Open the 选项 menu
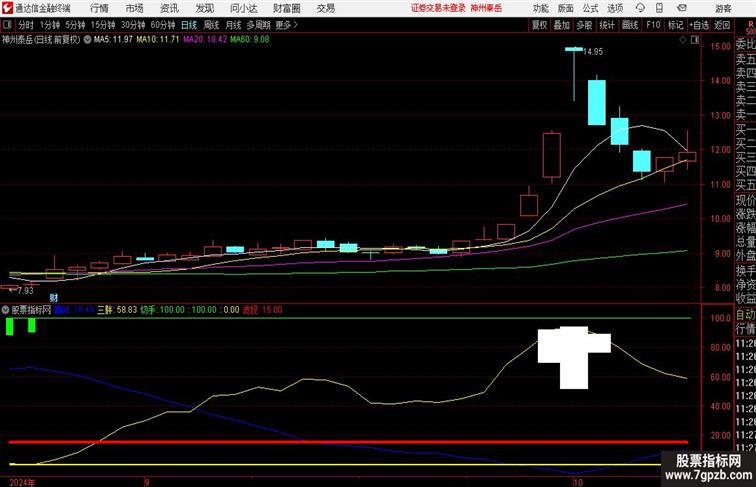 tap(615, 8)
